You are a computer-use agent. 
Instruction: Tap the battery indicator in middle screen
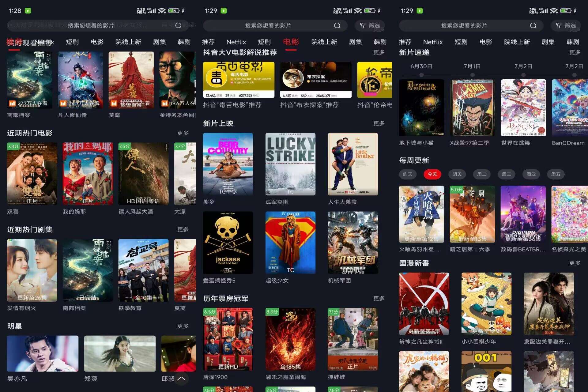[370, 11]
